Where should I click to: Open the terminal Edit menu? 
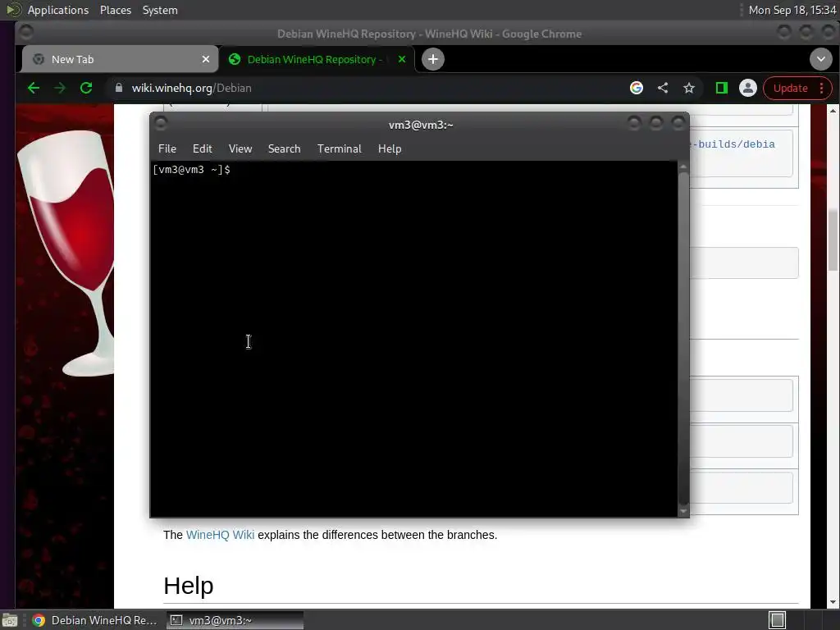[202, 149]
